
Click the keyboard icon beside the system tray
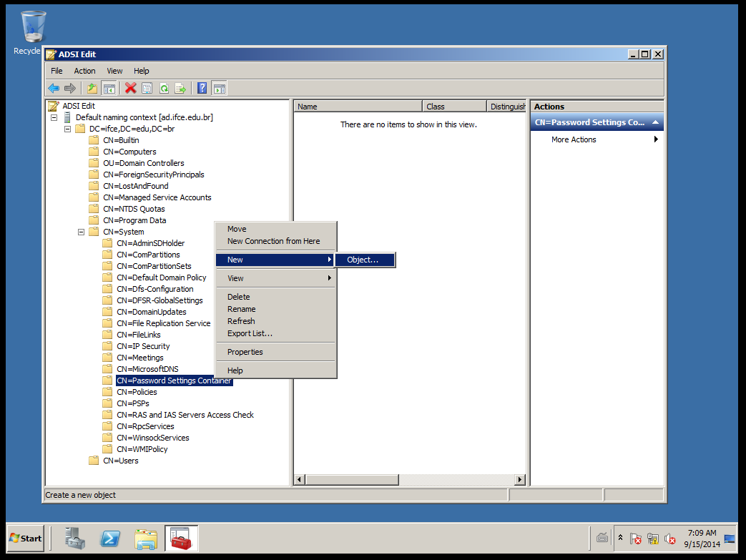602,538
